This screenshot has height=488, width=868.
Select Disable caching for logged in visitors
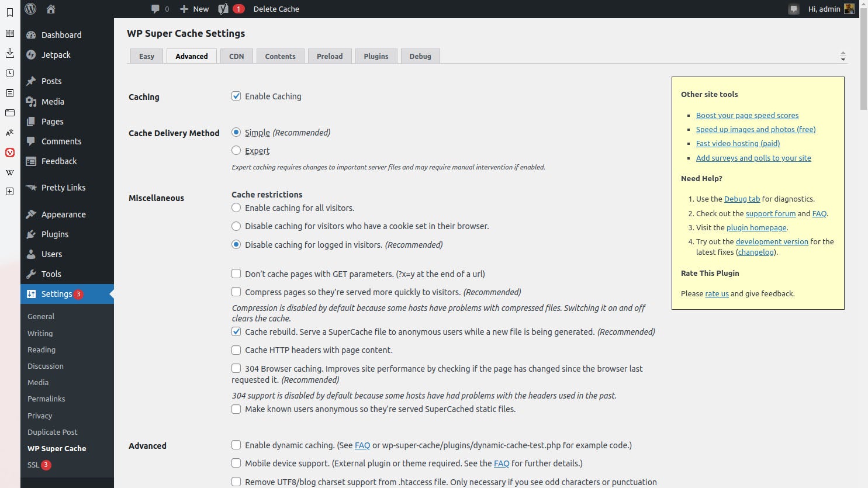pyautogui.click(x=236, y=244)
